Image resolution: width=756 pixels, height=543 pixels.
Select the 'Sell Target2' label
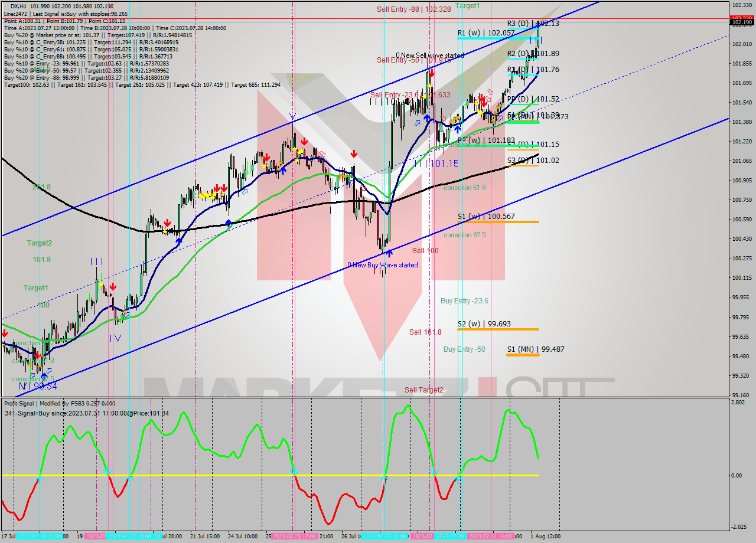click(423, 390)
